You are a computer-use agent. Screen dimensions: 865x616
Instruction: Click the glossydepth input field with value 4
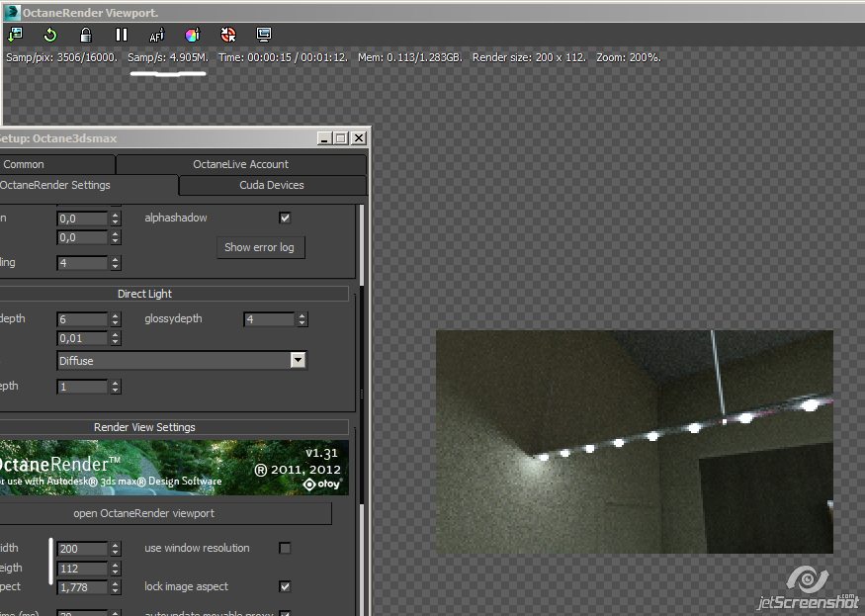click(x=270, y=319)
